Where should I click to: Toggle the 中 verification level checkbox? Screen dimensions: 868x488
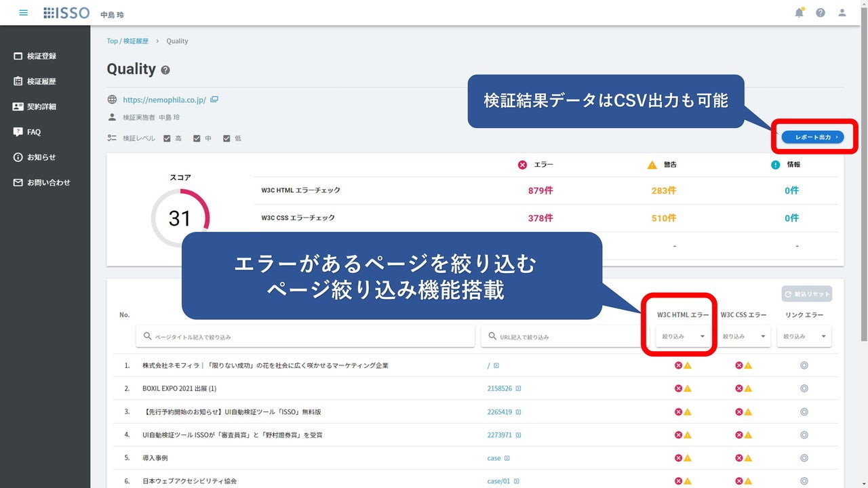click(197, 139)
